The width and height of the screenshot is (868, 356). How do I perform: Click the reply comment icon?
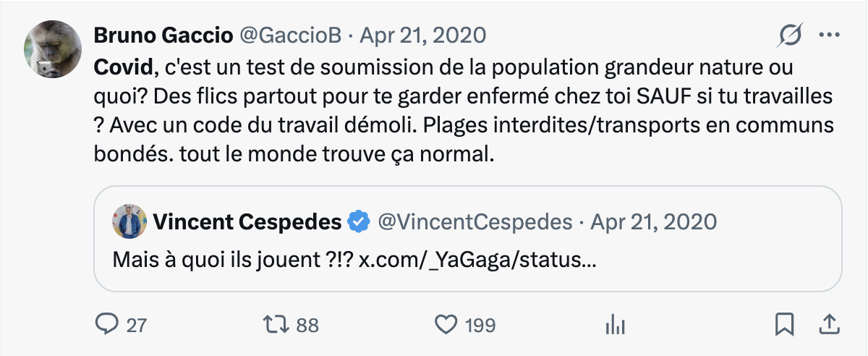click(107, 325)
